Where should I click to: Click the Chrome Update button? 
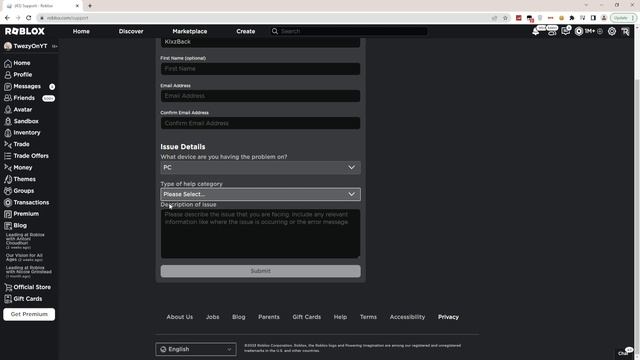[x=623, y=18]
